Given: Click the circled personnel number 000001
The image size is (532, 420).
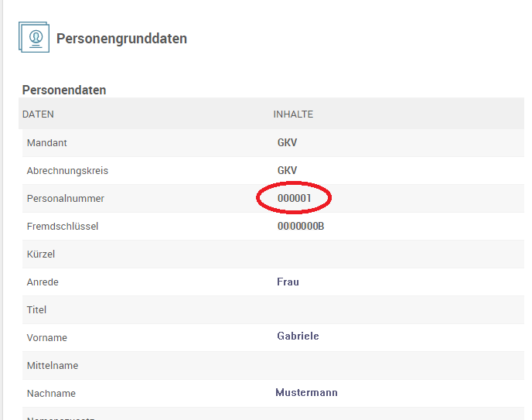Looking at the screenshot, I should (x=294, y=199).
